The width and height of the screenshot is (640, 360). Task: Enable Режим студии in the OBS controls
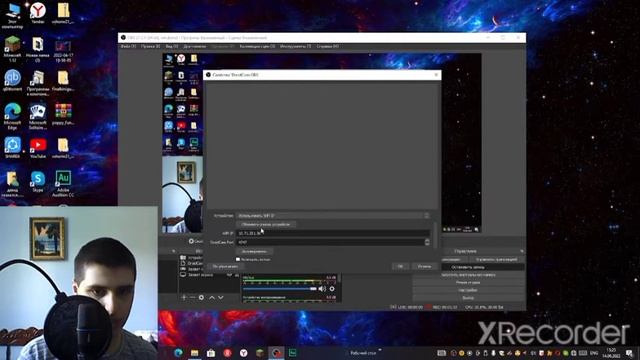(x=468, y=282)
